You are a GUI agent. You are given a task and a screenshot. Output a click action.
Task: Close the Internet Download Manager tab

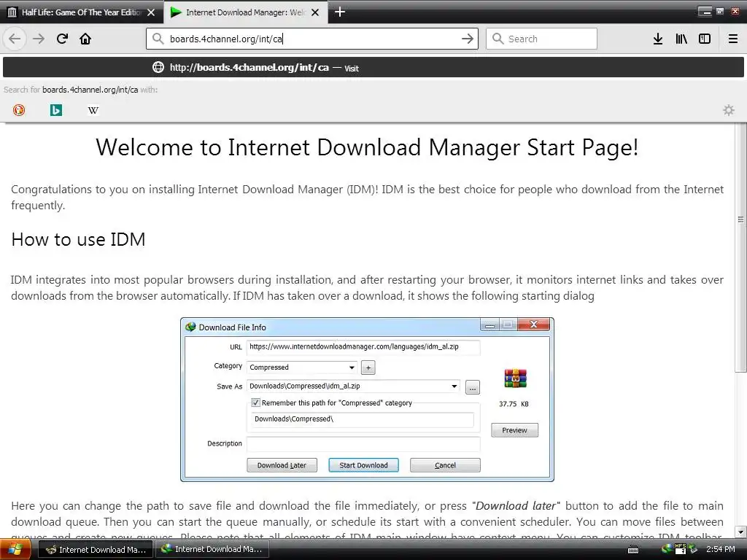tap(315, 12)
